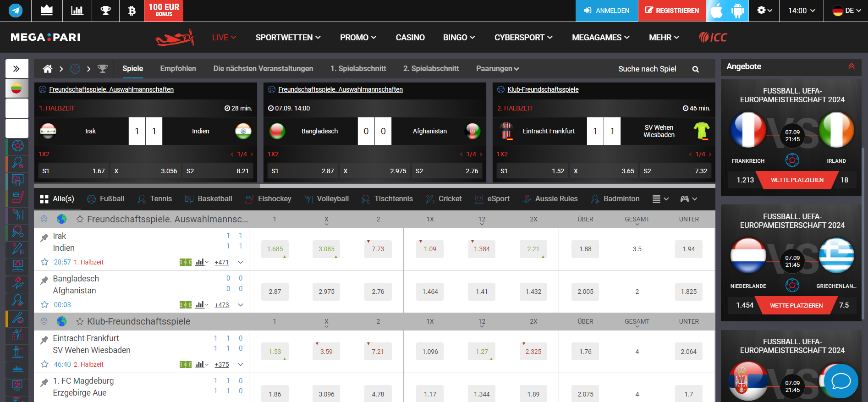
Task: Select the football icon in the breadcrumb
Action: 75,69
